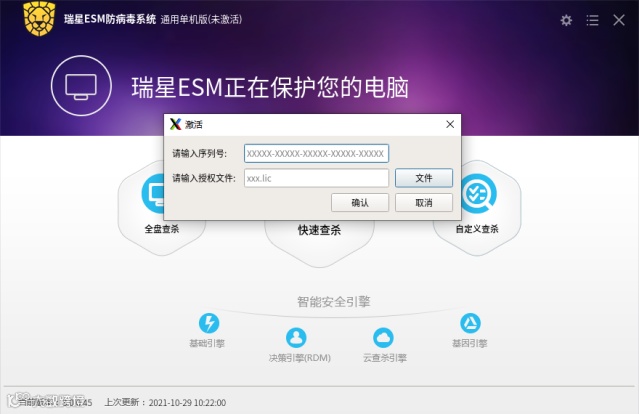Click the 通用单机版(未激活) edition text

201,19
